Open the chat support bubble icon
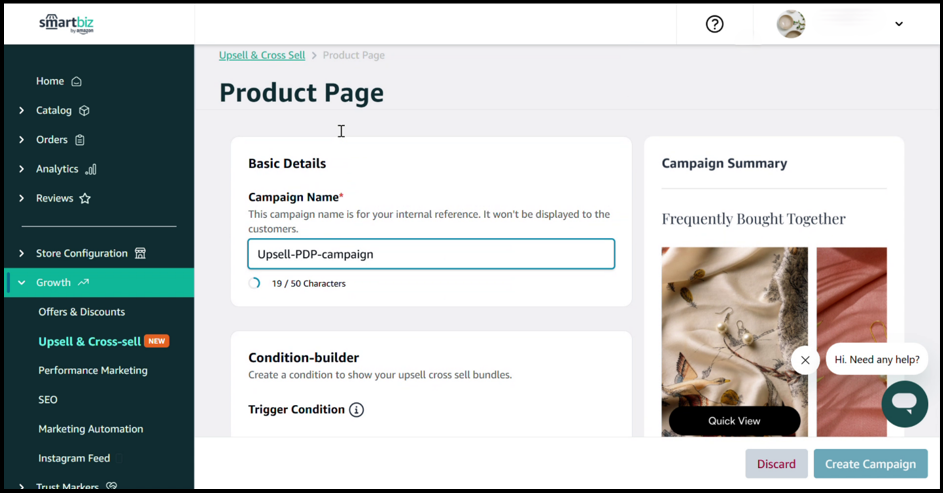 pos(904,403)
